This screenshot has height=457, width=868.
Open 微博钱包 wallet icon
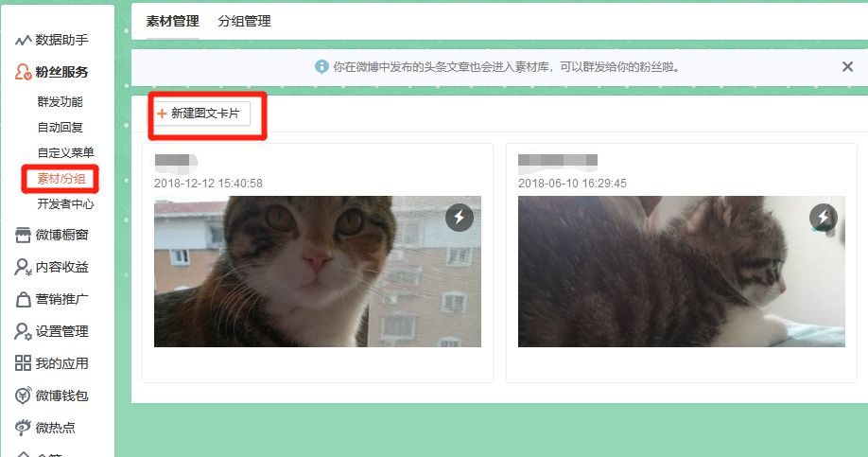[x=23, y=395]
